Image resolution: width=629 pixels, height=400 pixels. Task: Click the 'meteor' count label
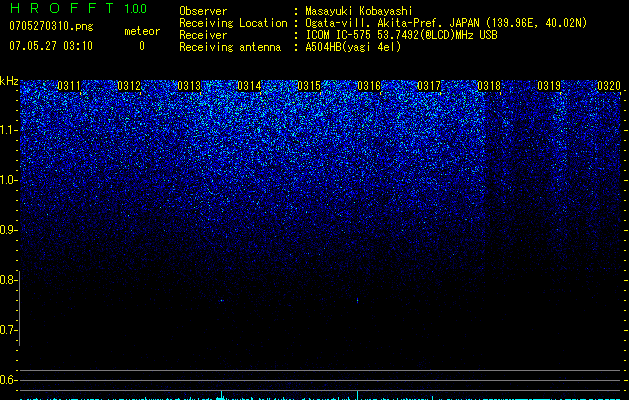pos(142,31)
